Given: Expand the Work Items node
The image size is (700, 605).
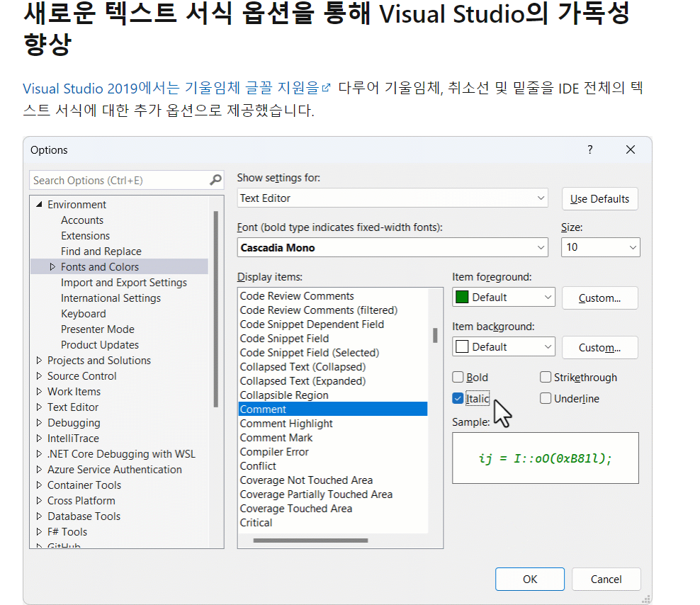Looking at the screenshot, I should tap(39, 392).
